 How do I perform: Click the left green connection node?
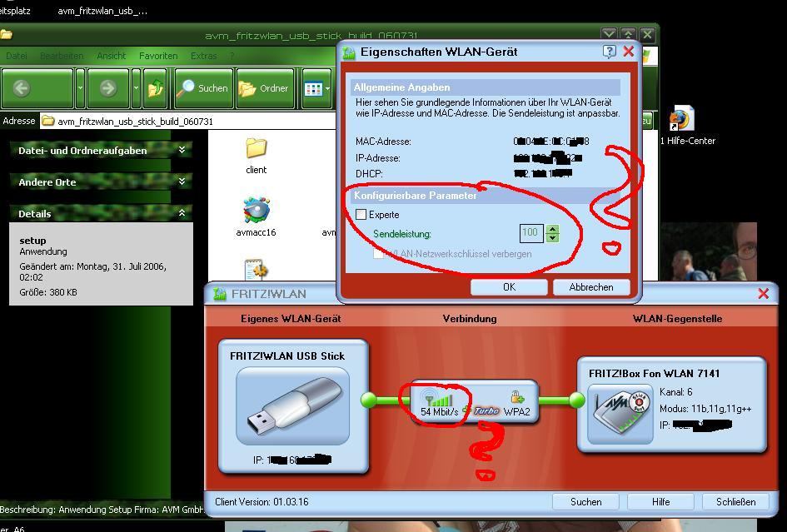point(369,400)
